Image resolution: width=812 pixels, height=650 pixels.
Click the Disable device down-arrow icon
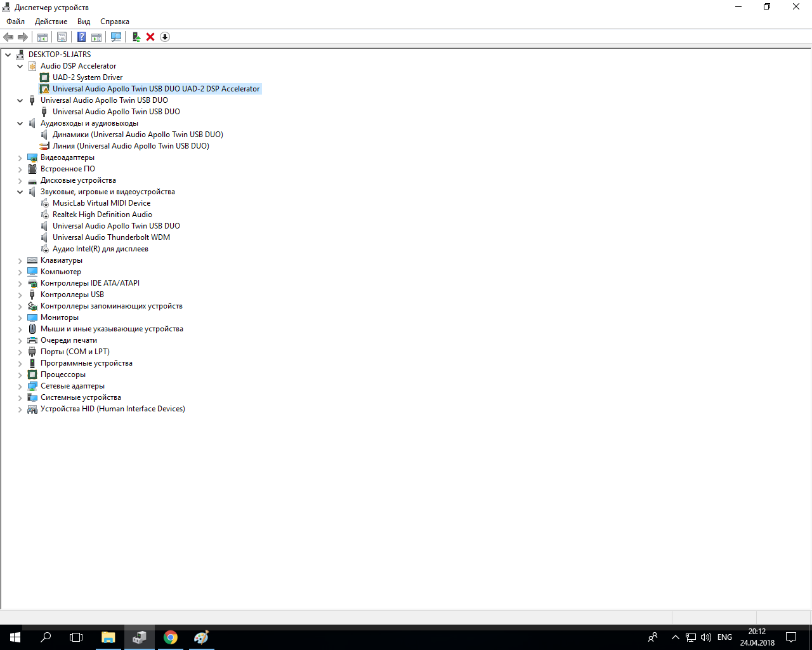[165, 37]
